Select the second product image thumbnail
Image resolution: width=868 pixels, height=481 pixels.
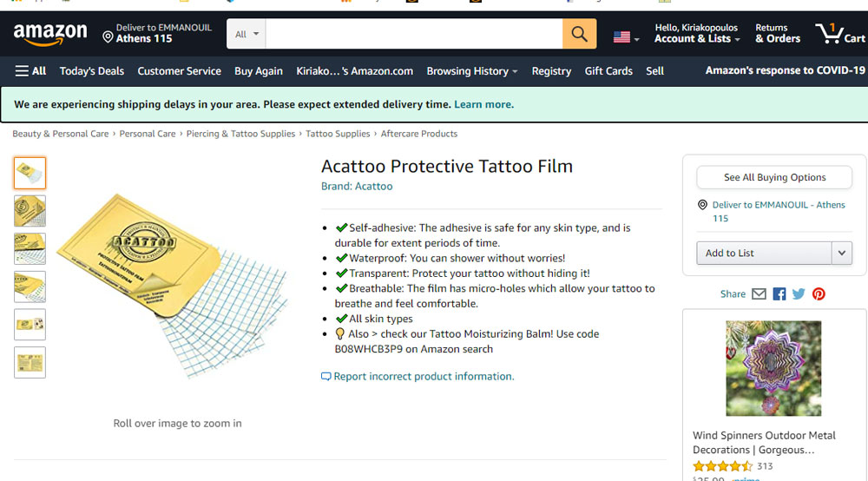tap(30, 211)
